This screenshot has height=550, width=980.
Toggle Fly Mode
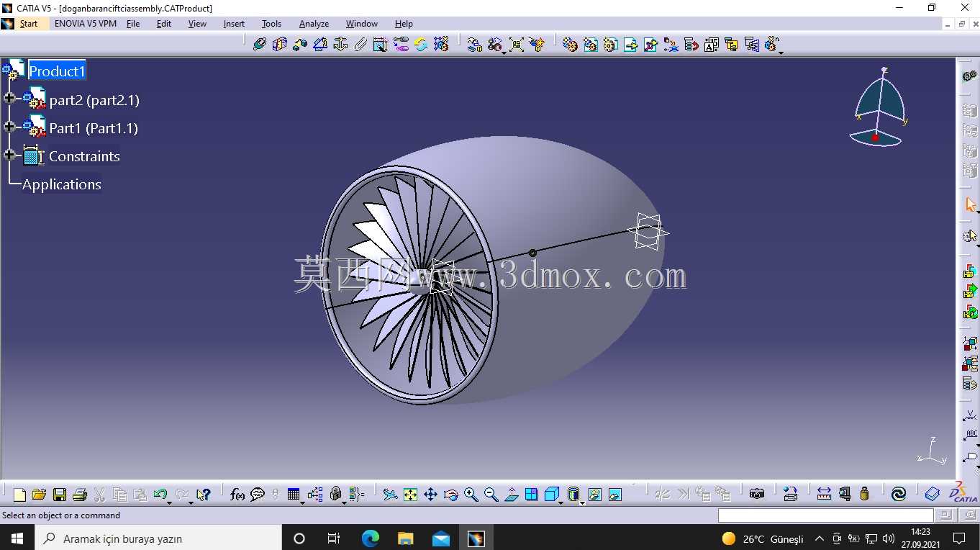(390, 495)
